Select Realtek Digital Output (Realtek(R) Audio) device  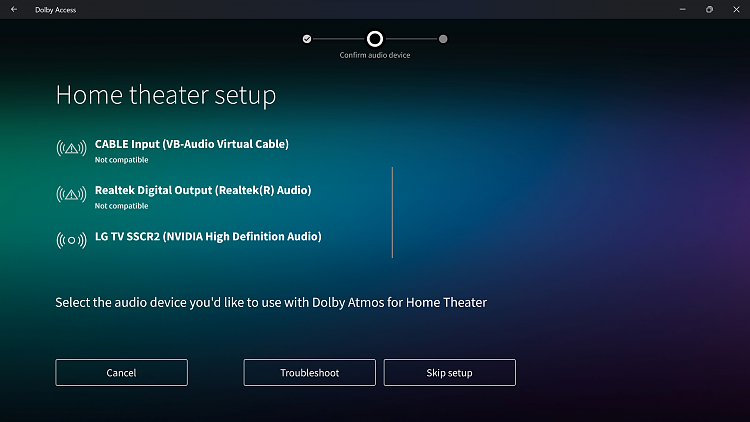203,190
